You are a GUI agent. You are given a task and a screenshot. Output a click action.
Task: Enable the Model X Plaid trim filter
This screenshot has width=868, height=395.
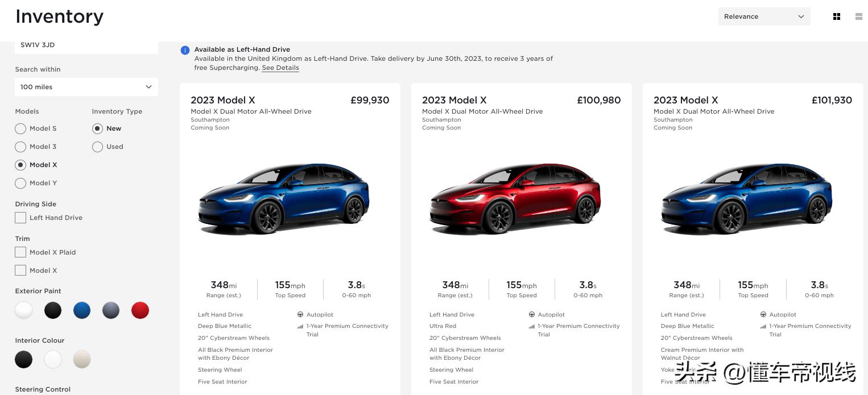click(x=20, y=252)
